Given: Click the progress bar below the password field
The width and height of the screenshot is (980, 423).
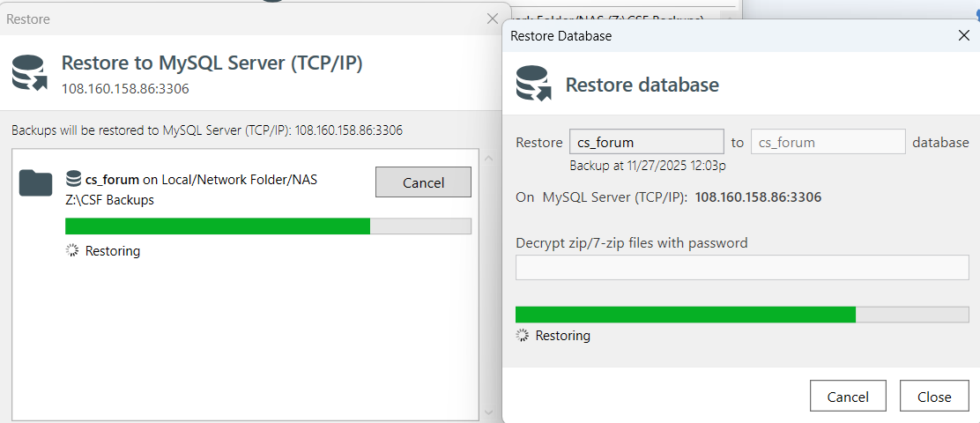Looking at the screenshot, I should pos(741,315).
